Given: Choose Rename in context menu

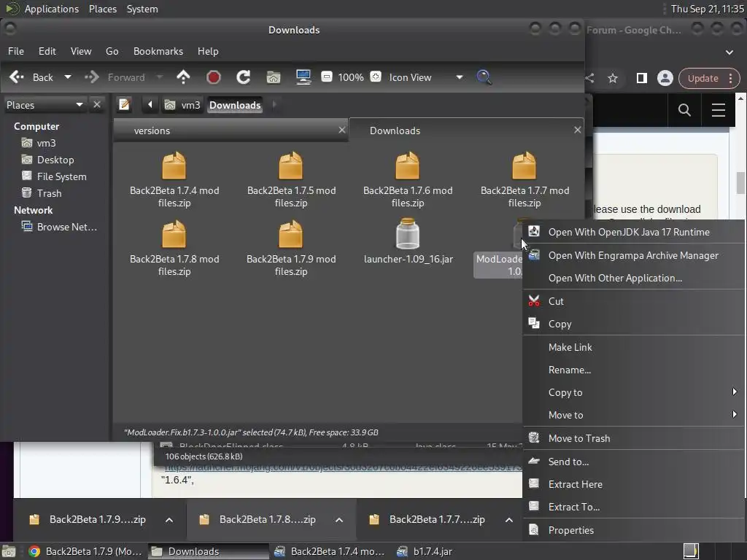Looking at the screenshot, I should (634, 370).
